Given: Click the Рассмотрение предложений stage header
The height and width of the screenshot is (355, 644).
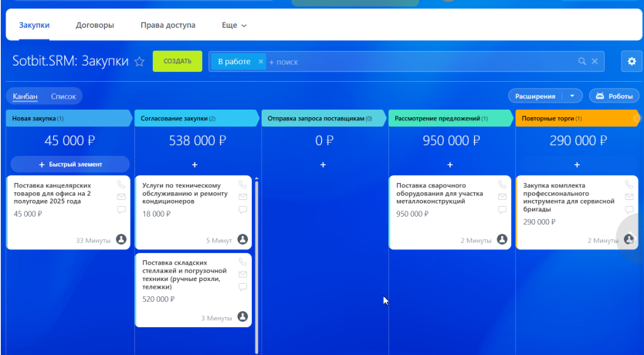Looking at the screenshot, I should pos(451,118).
